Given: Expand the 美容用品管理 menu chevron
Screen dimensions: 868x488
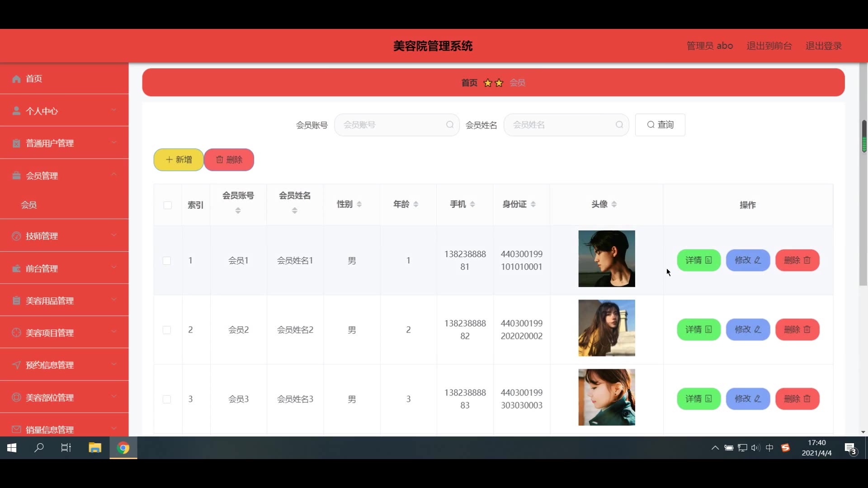Looking at the screenshot, I should (x=114, y=299).
